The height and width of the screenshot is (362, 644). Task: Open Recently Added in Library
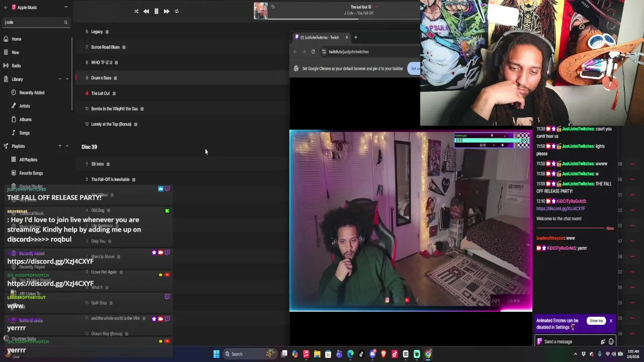[32, 93]
